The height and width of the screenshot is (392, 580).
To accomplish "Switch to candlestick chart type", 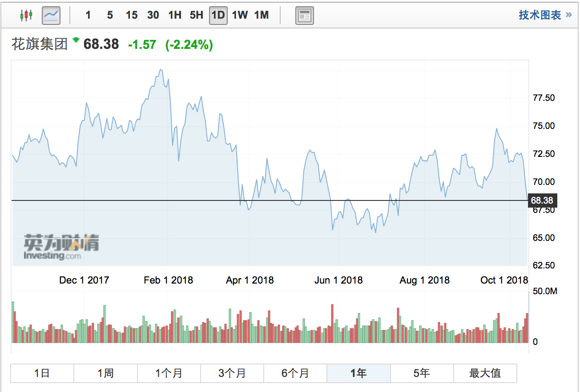I will click(26, 15).
